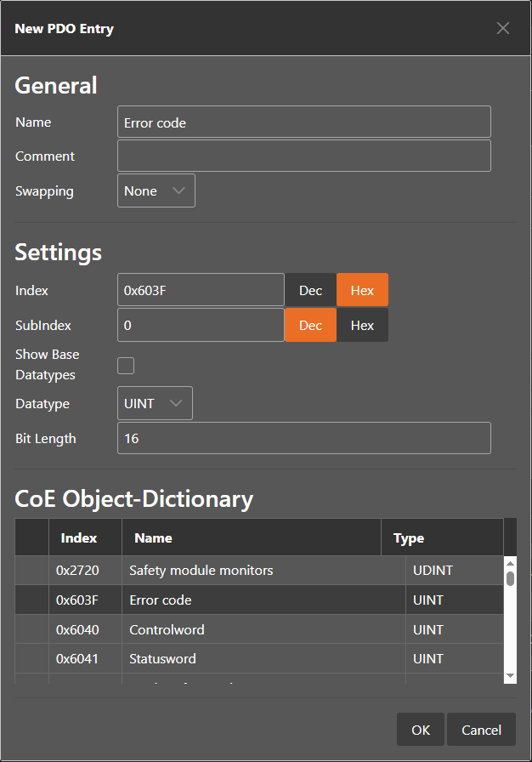The image size is (532, 762).
Task: Keep Index shown in Hex
Action: point(362,290)
